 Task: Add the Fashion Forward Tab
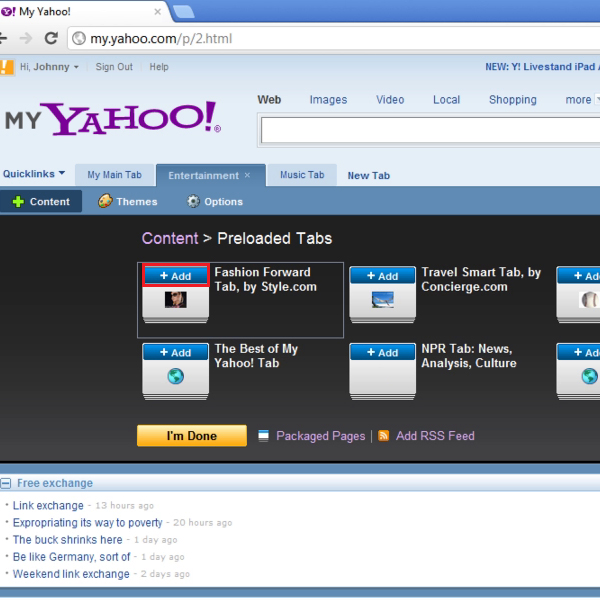(176, 276)
